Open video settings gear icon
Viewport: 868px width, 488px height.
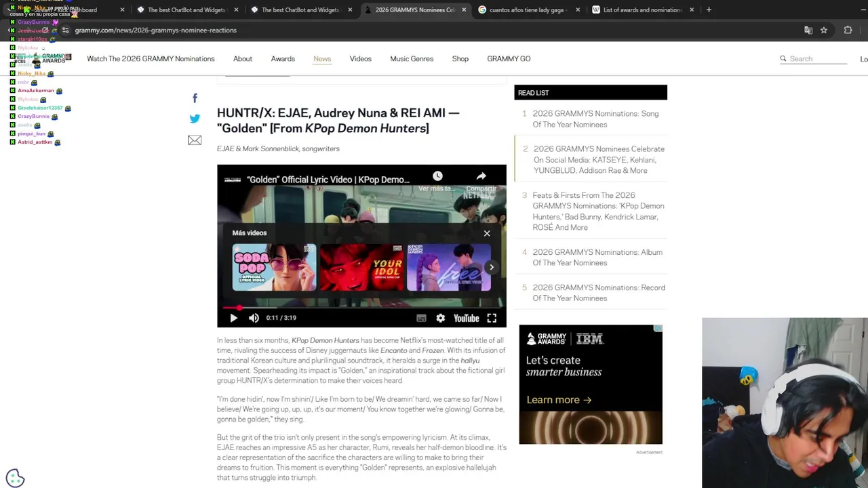click(x=441, y=318)
